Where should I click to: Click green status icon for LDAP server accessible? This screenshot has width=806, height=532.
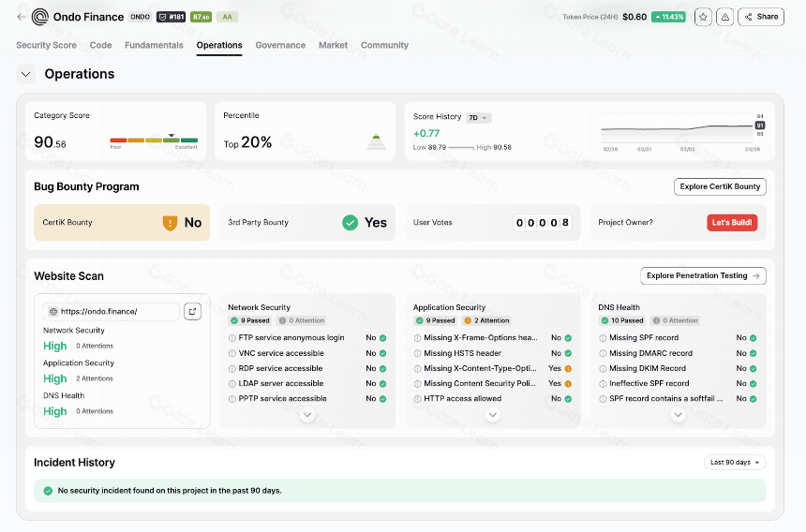click(x=383, y=384)
